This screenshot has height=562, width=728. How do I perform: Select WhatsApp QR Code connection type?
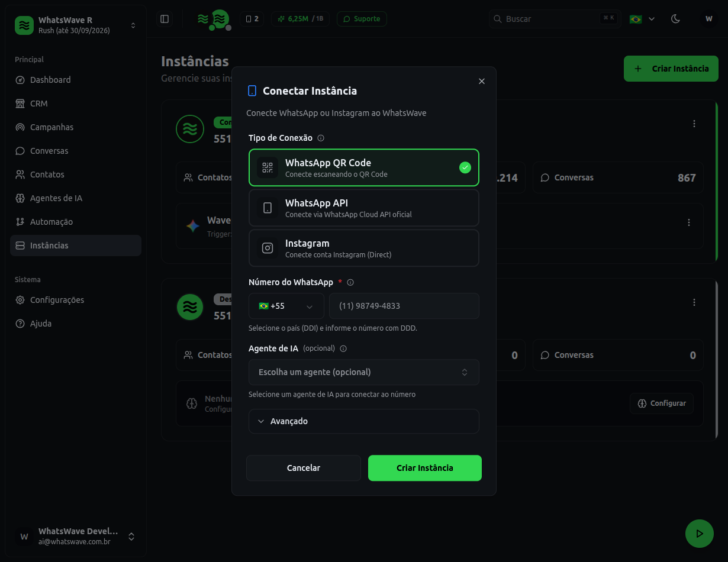[364, 168]
